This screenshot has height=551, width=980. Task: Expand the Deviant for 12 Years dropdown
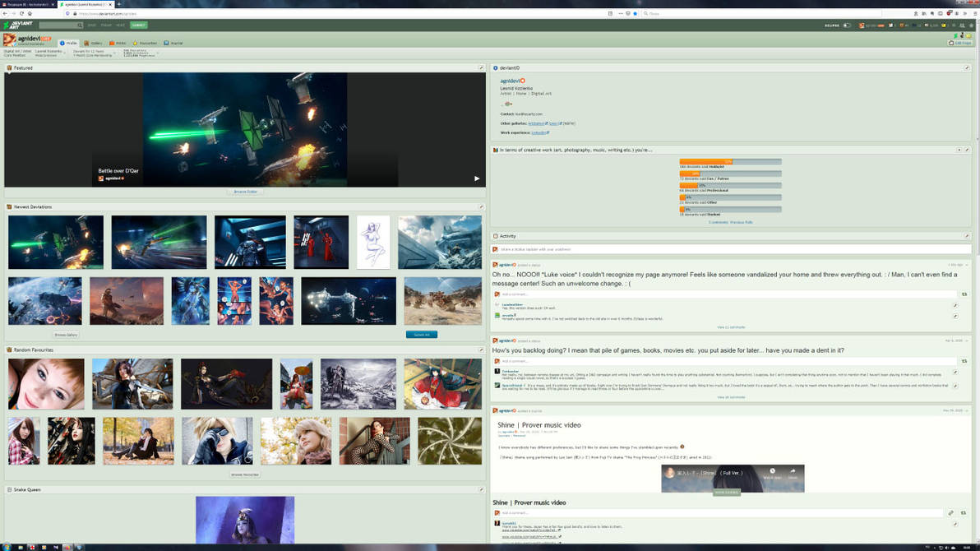(x=115, y=53)
